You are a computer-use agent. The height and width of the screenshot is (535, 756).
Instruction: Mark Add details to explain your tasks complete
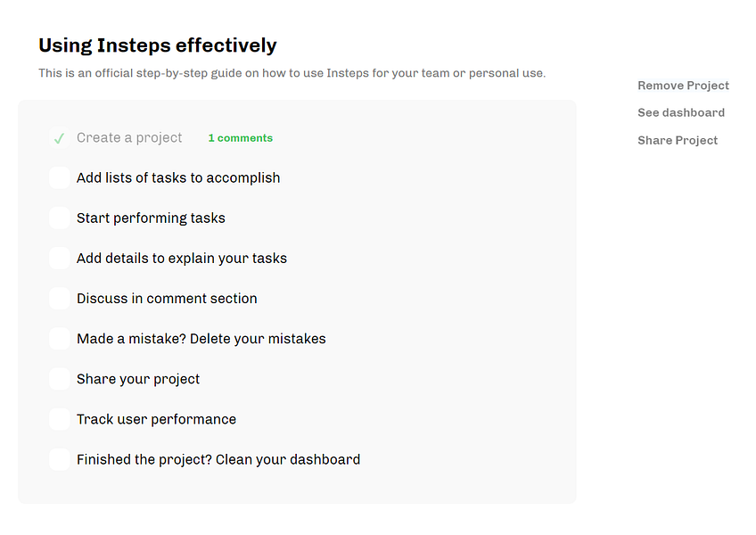(x=59, y=258)
